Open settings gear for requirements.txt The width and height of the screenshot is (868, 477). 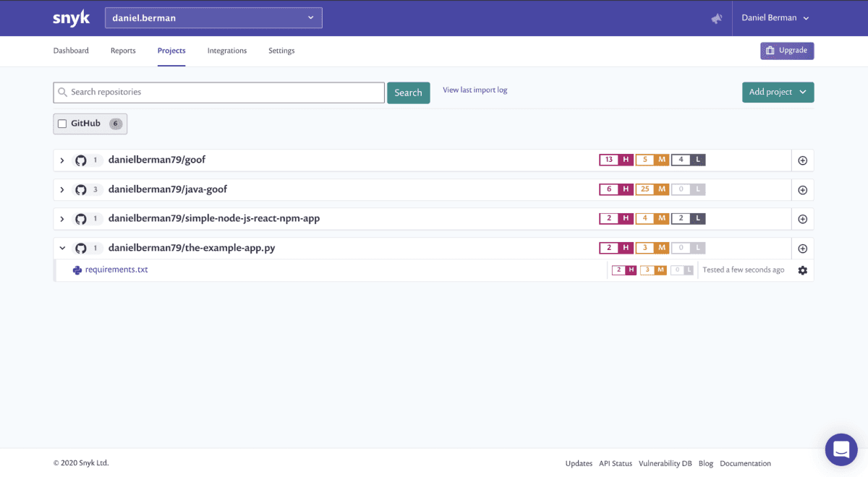(x=802, y=270)
